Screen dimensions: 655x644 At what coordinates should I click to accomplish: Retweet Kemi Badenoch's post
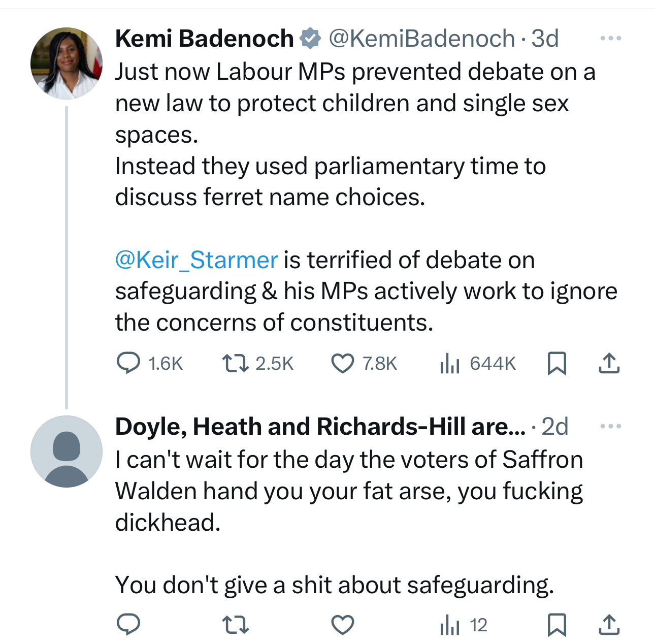pos(236,364)
